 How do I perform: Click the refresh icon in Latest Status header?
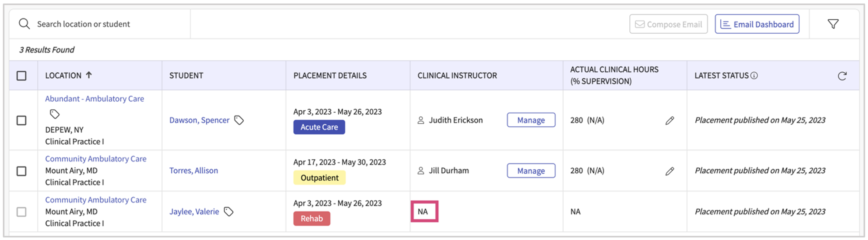[x=842, y=76]
